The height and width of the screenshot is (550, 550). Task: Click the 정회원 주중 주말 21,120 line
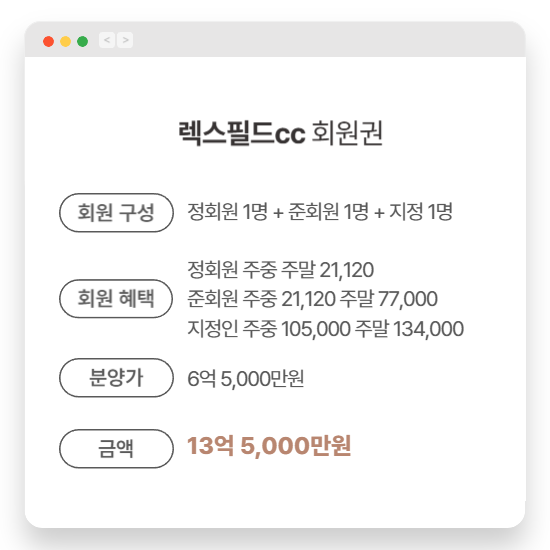281,270
